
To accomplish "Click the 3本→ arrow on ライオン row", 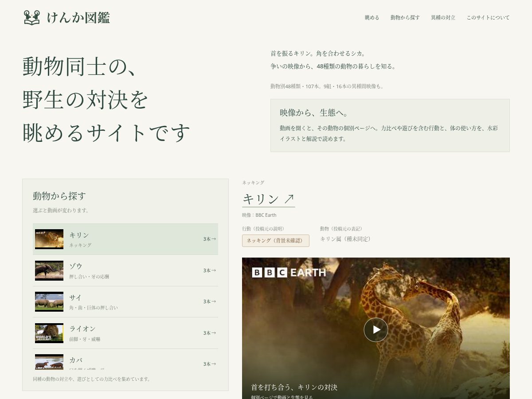I will (x=210, y=333).
